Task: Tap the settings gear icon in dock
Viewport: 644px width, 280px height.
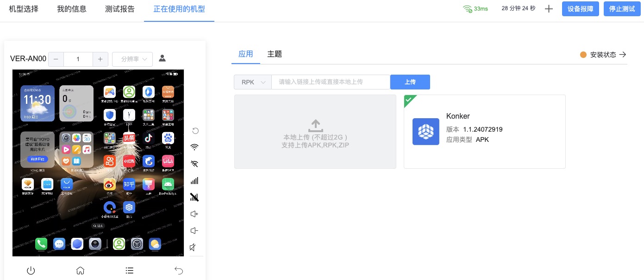Action: tap(137, 244)
